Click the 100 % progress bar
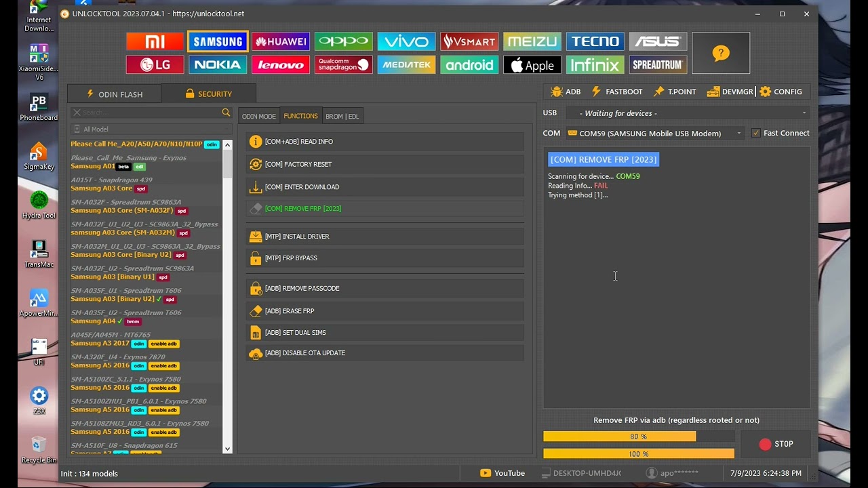 click(x=639, y=454)
